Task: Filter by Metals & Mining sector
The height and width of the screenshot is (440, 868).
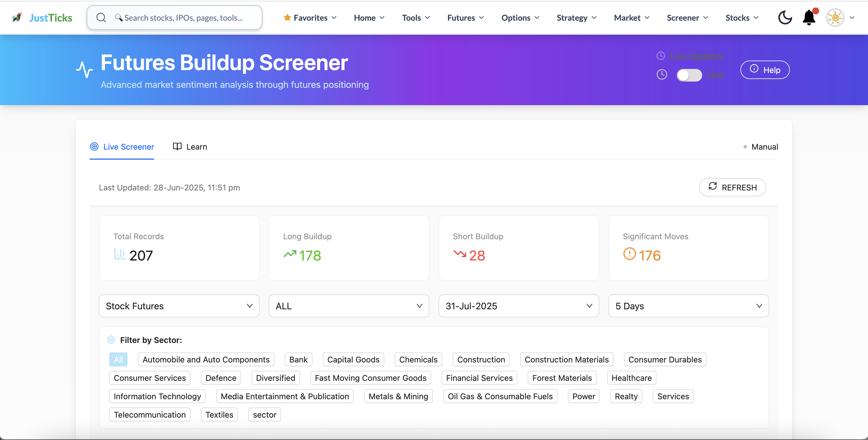Action: coord(398,396)
